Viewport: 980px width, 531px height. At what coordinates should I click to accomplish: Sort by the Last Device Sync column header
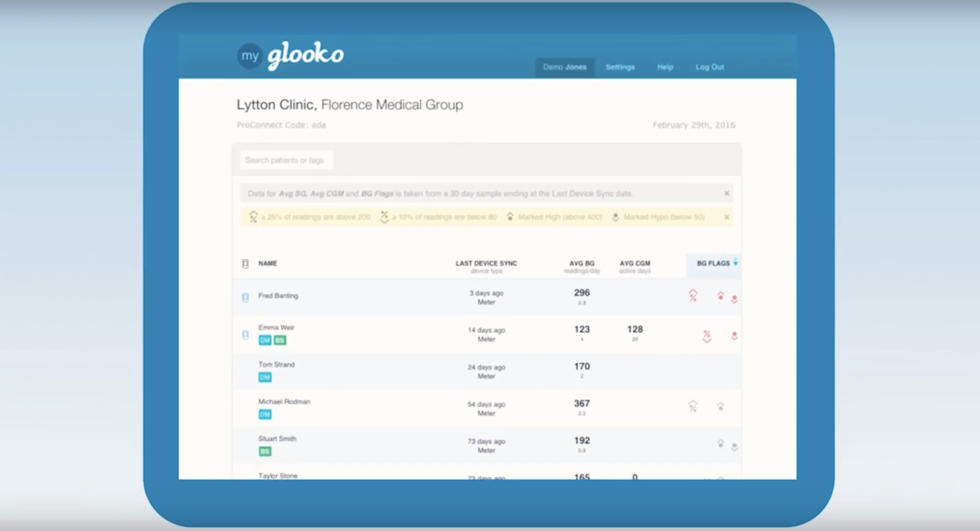pyautogui.click(x=486, y=263)
